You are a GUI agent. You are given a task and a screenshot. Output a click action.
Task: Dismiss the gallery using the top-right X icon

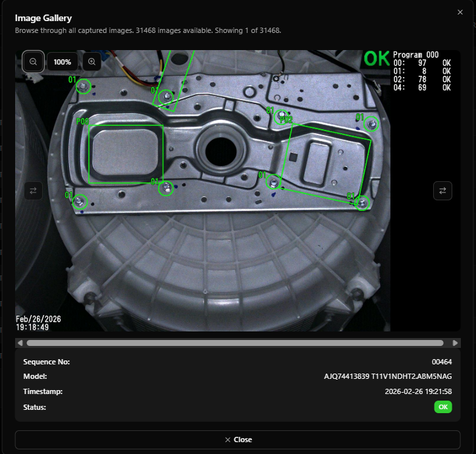(x=460, y=13)
